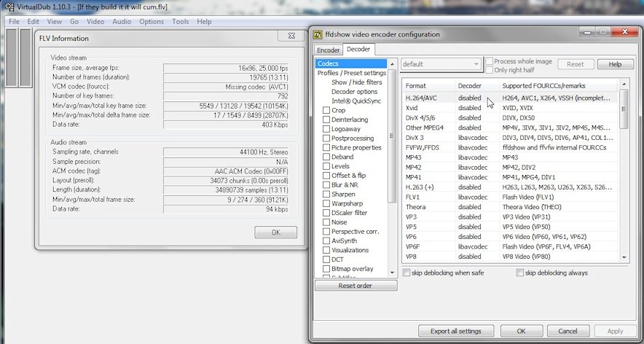Close the FLV Information dialog with X
The height and width of the screenshot is (344, 644).
pos(291,36)
